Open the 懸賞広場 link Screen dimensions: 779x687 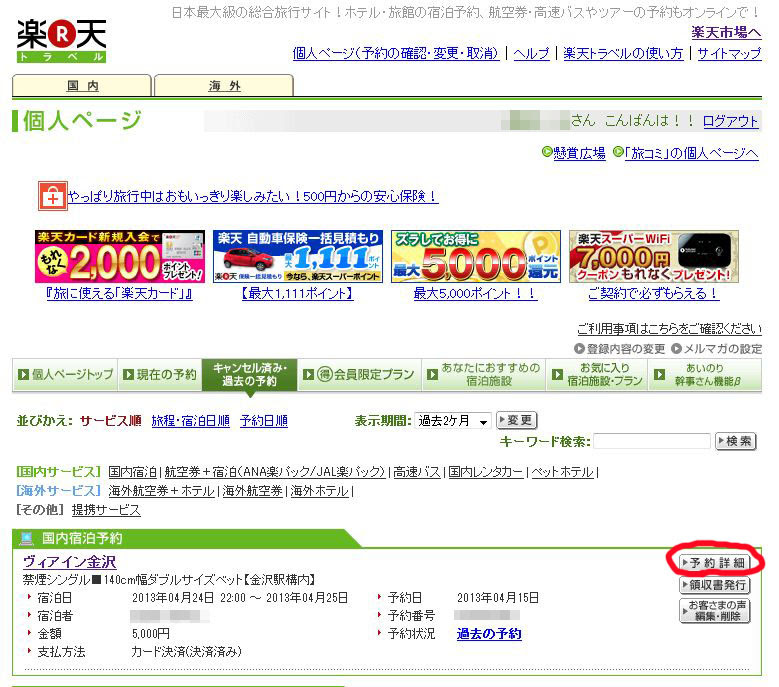[x=579, y=153]
